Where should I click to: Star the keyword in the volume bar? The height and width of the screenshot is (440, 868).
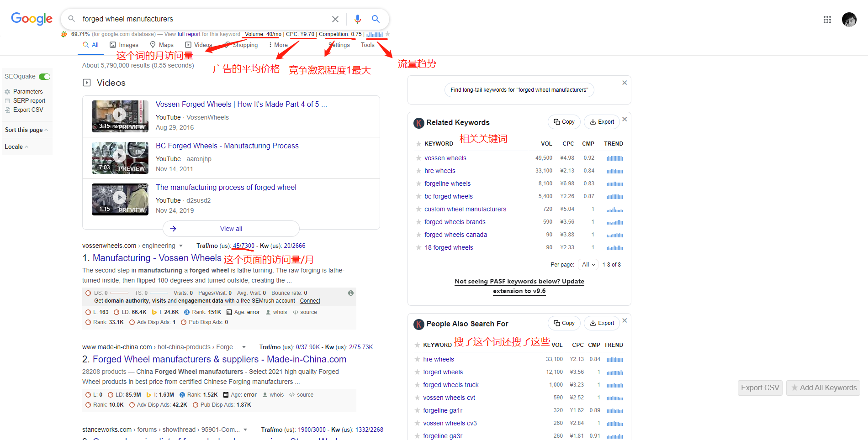click(388, 34)
